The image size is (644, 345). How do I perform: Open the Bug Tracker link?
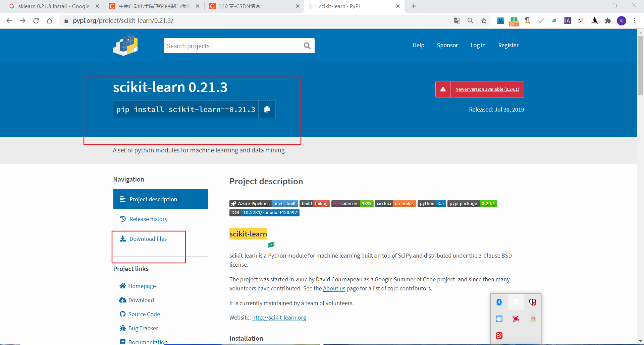pyautogui.click(x=143, y=328)
